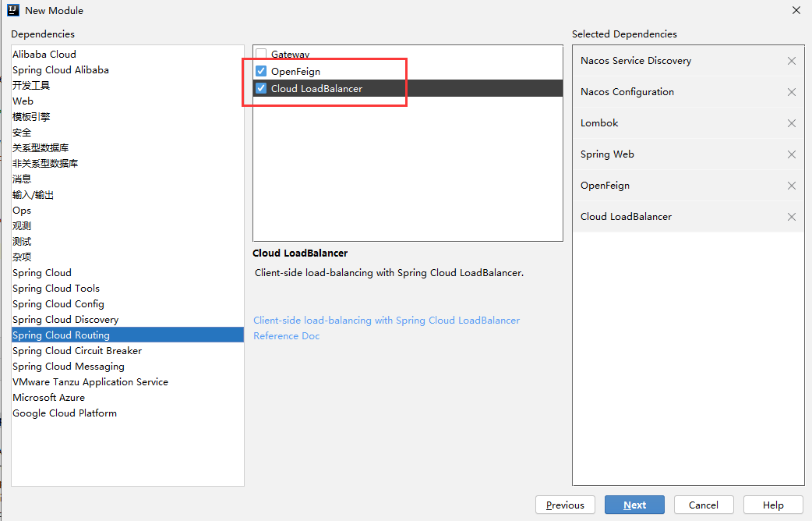Enable the Gateway dependency checkbox
This screenshot has width=812, height=521.
[x=261, y=54]
